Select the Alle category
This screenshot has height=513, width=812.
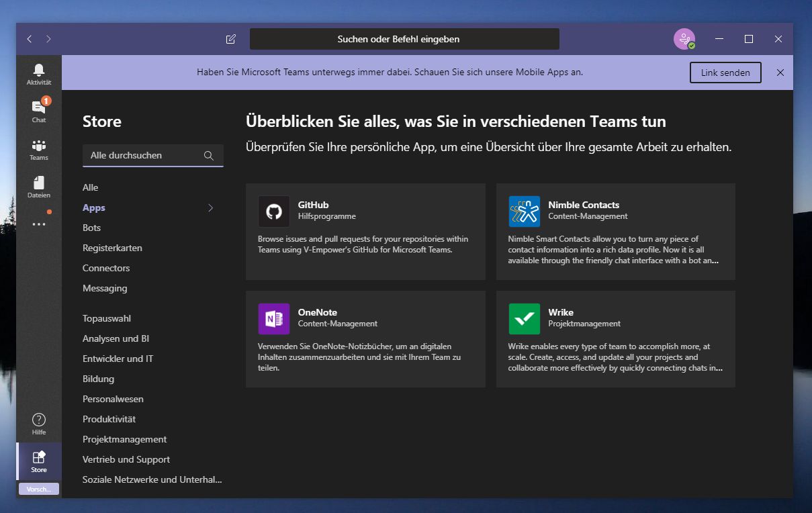(x=90, y=187)
